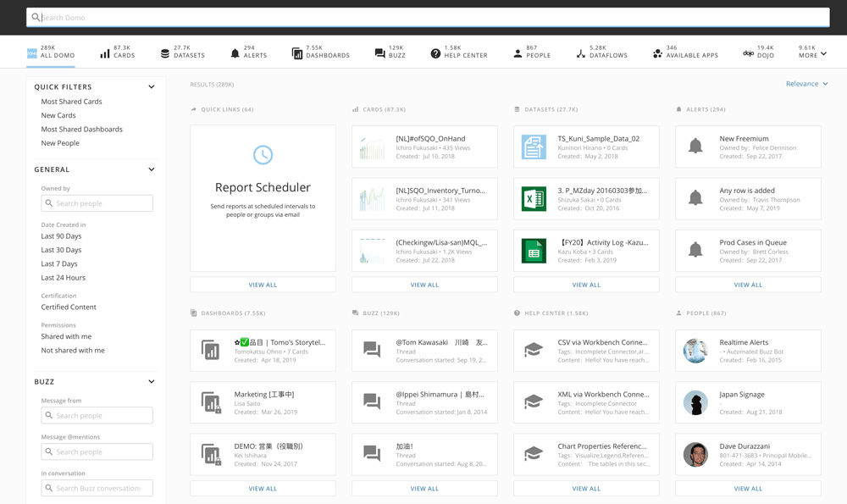The width and height of the screenshot is (847, 504).
Task: Open the Datasets stack icon in navigation
Action: click(165, 53)
